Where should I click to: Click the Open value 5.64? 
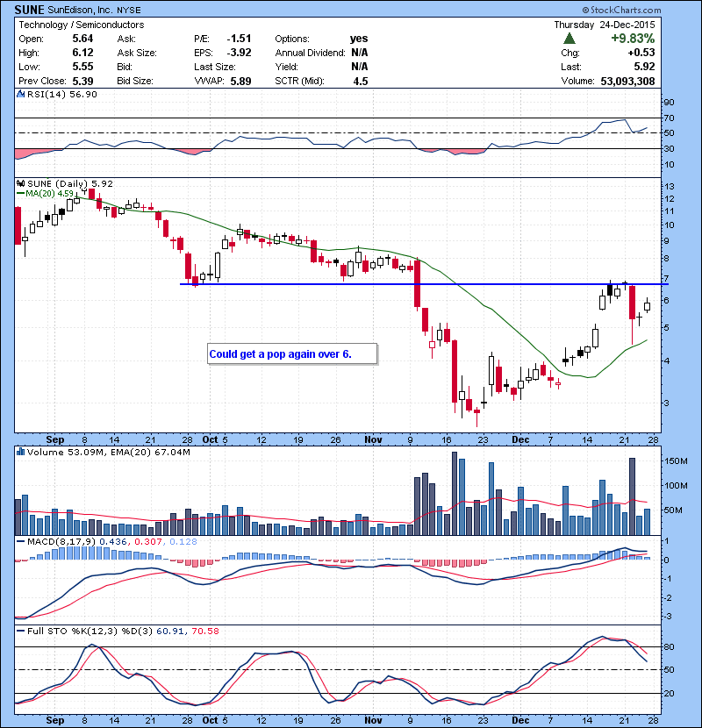point(82,39)
